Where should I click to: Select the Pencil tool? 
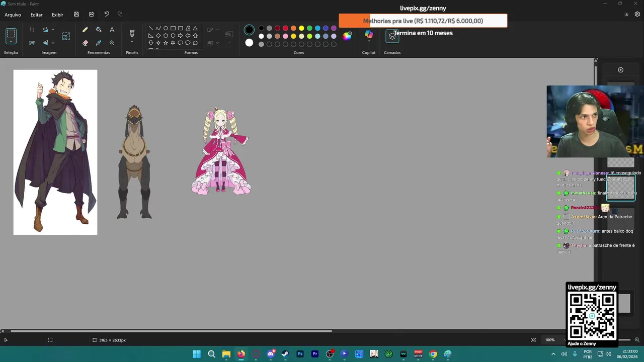click(85, 30)
